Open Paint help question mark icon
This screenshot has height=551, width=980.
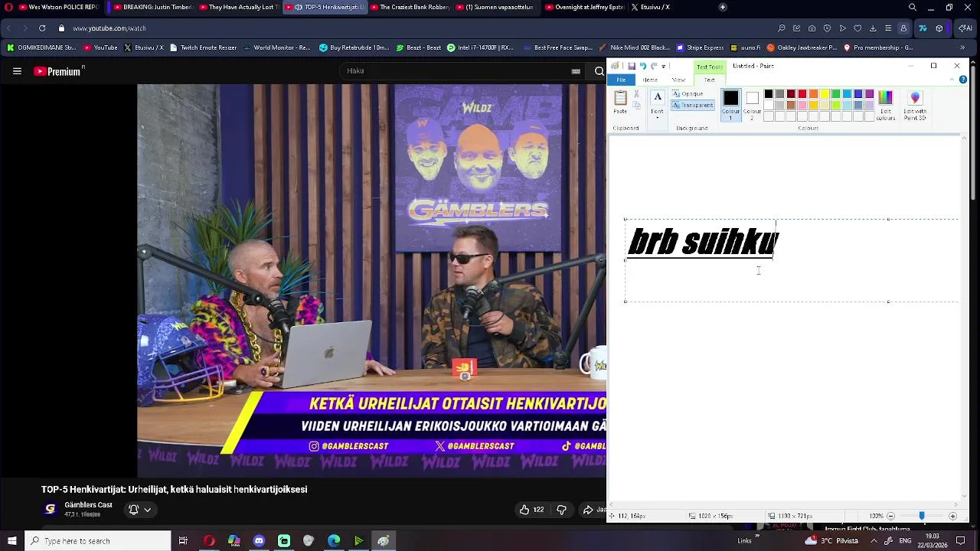pyautogui.click(x=962, y=80)
